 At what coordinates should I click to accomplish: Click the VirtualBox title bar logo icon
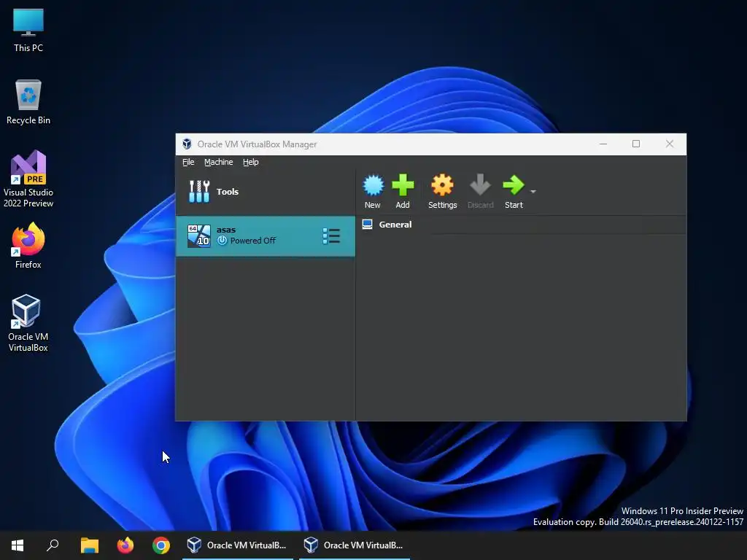coord(187,144)
